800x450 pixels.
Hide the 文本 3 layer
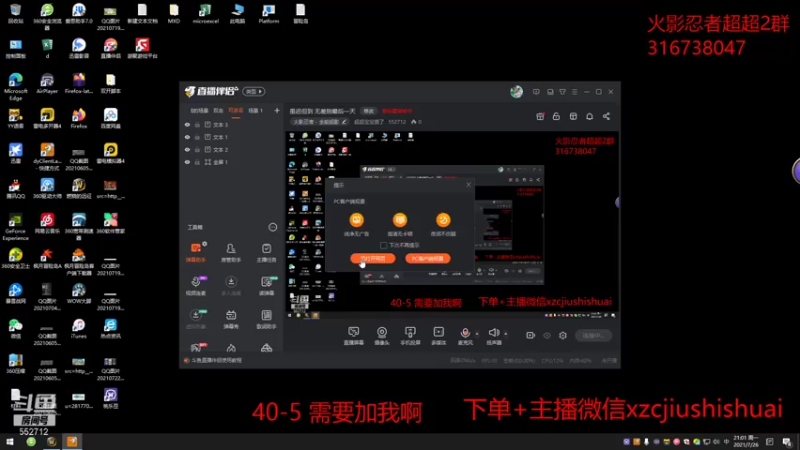pos(187,124)
